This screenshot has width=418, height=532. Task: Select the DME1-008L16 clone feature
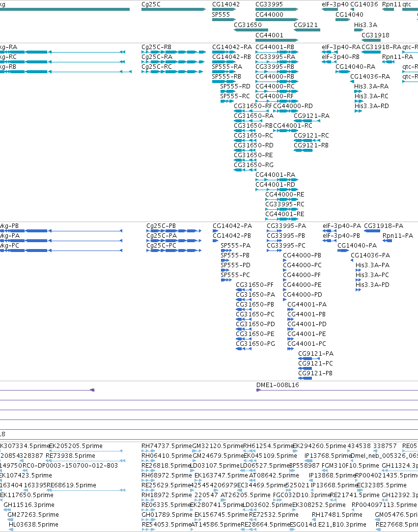pyautogui.click(x=337, y=390)
